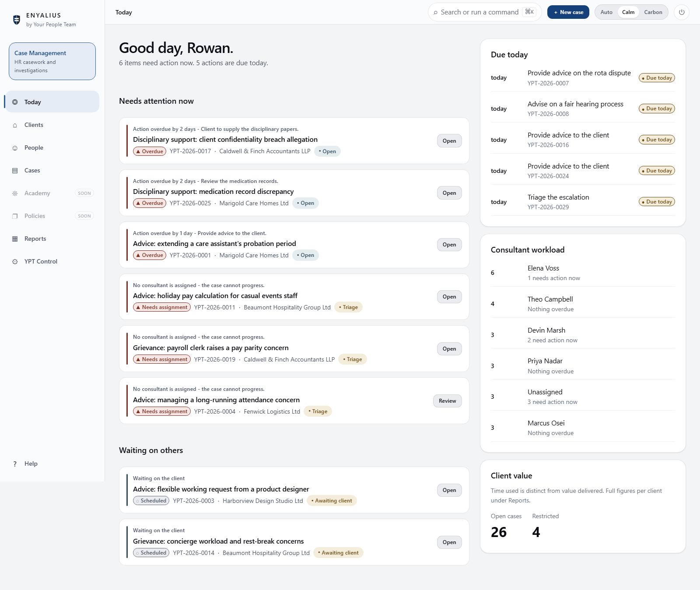Select Theo Campbell in consultant workload
700x590 pixels.
pos(583,304)
